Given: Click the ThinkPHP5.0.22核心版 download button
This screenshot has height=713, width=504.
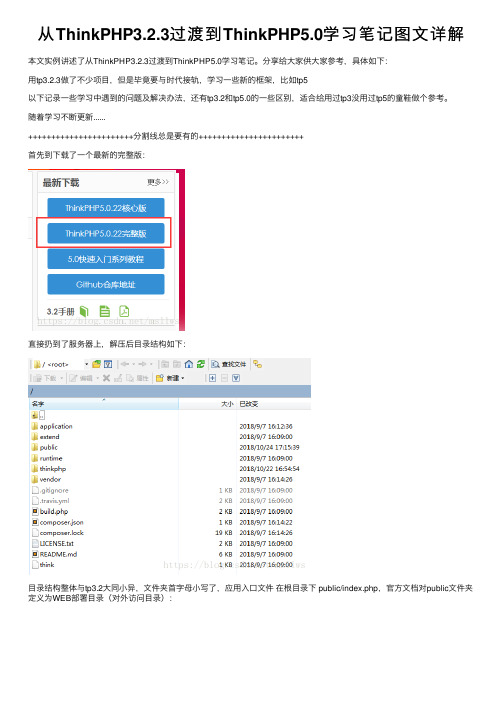Looking at the screenshot, I should click(x=106, y=208).
